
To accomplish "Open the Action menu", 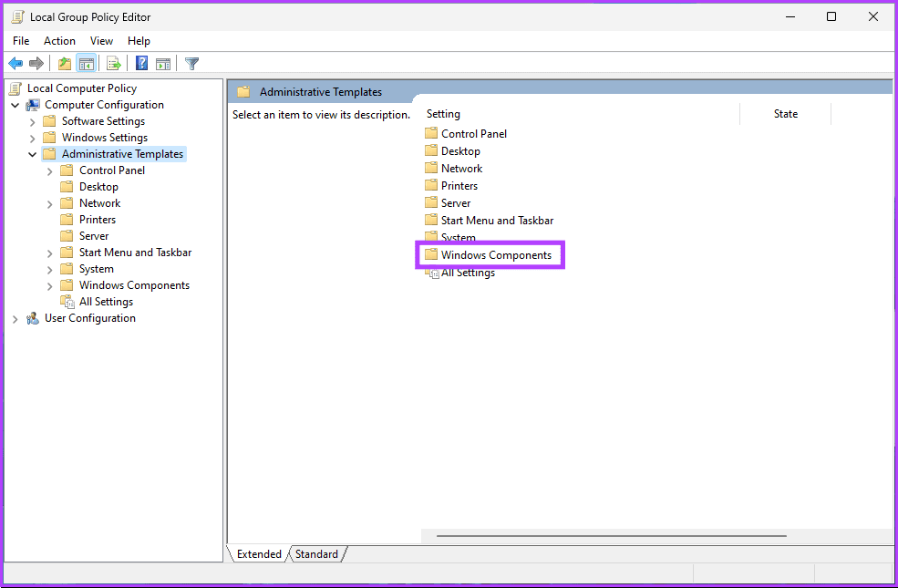I will click(x=59, y=41).
